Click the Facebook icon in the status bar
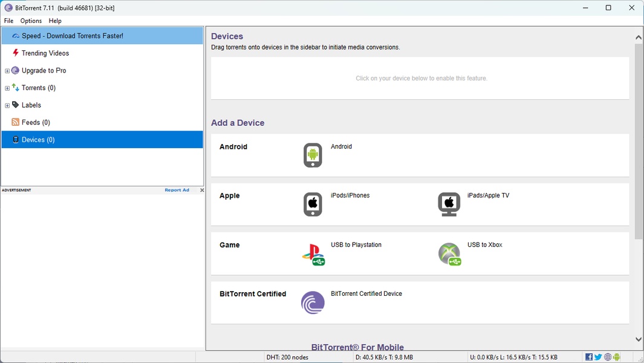This screenshot has width=644, height=363. 588,357
